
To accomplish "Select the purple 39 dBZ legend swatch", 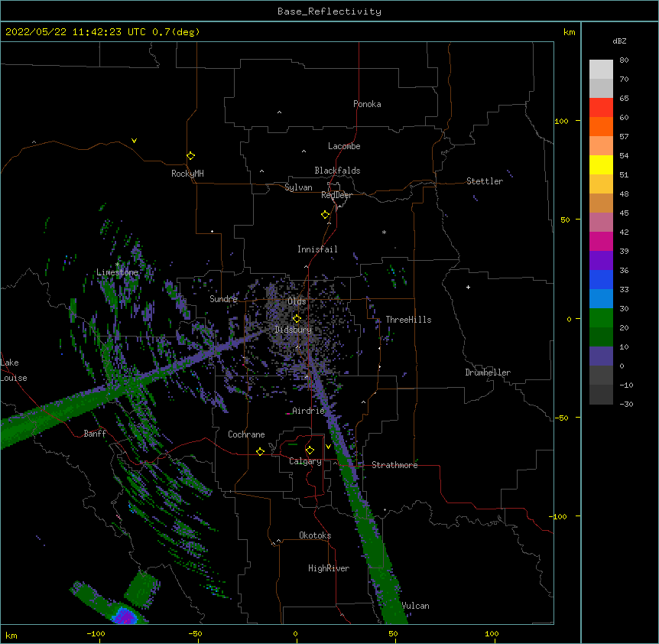I will click(x=601, y=260).
